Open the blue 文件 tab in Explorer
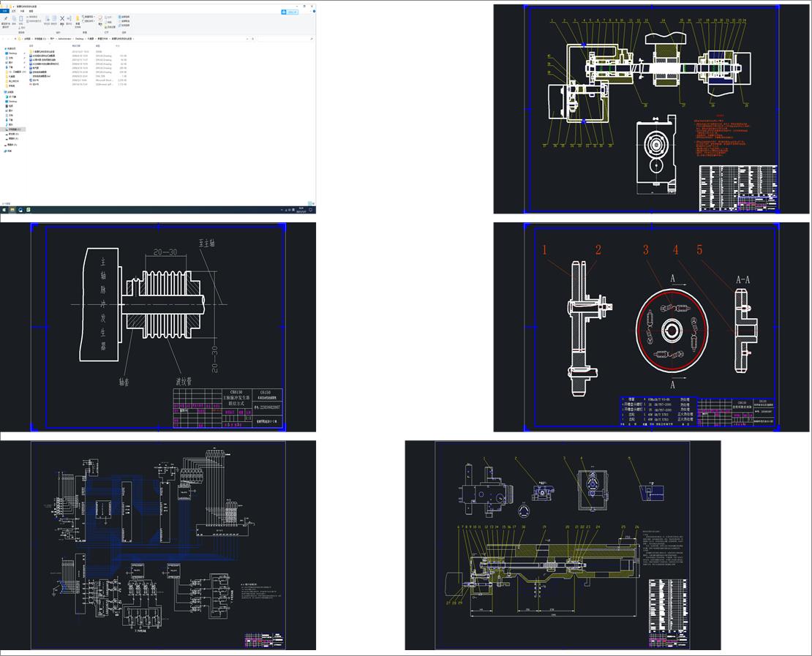The width and height of the screenshot is (812, 656). (4, 11)
